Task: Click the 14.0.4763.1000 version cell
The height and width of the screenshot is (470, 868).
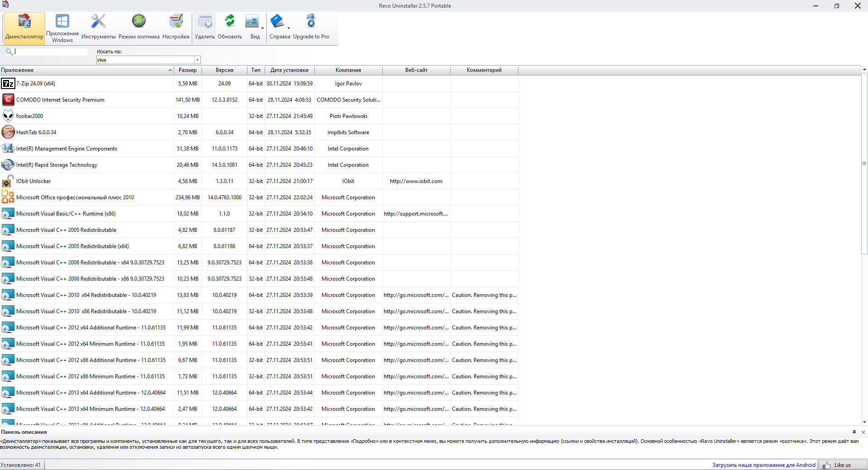Action: click(x=224, y=197)
